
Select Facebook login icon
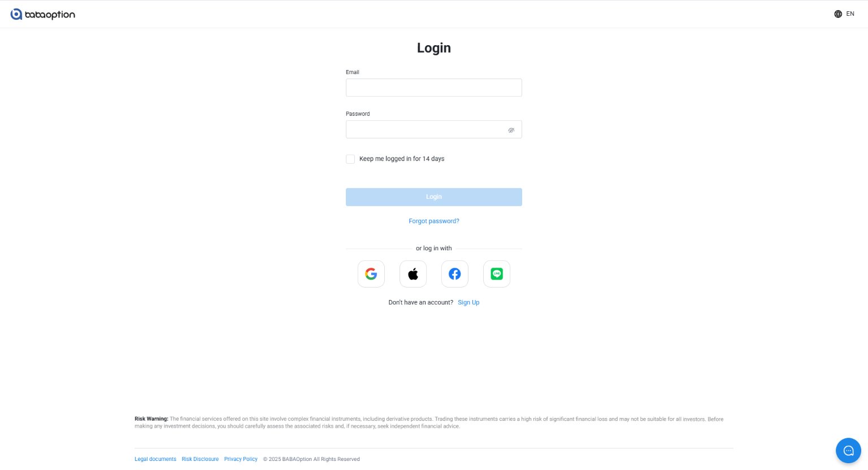tap(455, 274)
